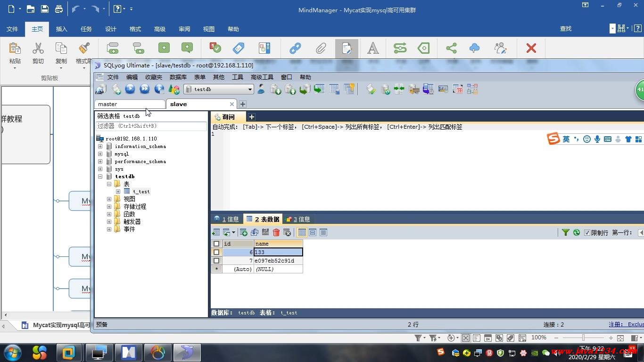This screenshot has height=362, width=644.
Task: Expand the 视图 folder node
Action: [x=109, y=199]
